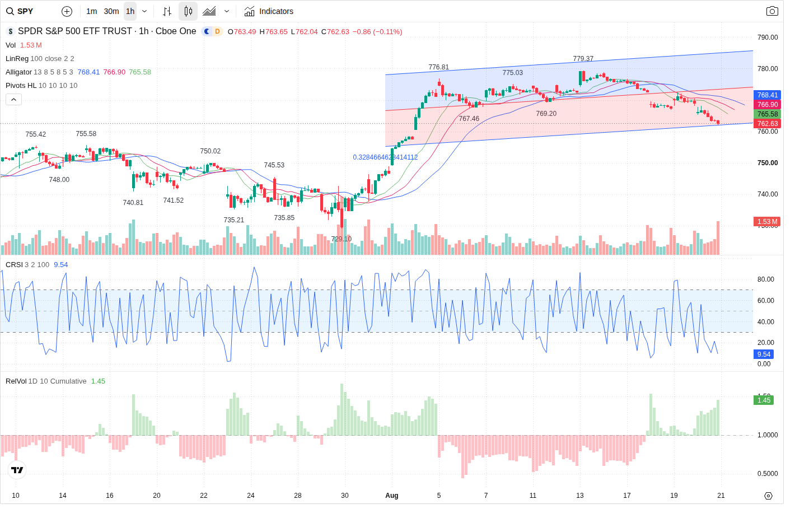Click the 1.53 M volume axis label

tap(767, 222)
